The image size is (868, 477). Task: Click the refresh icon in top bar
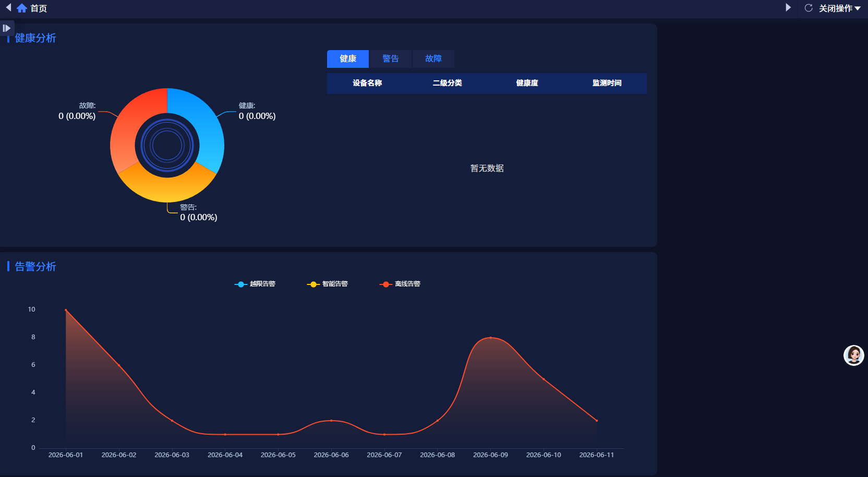click(809, 8)
